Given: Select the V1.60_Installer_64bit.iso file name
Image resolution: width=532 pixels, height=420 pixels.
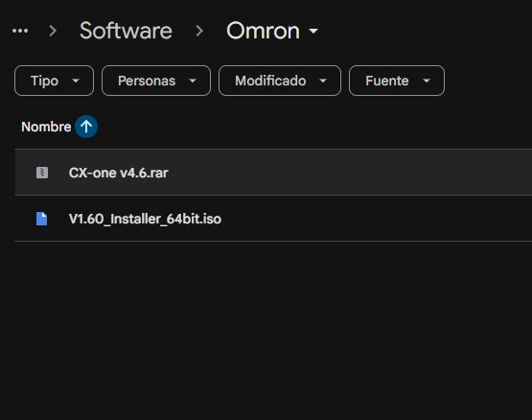Looking at the screenshot, I should pyautogui.click(x=145, y=219).
